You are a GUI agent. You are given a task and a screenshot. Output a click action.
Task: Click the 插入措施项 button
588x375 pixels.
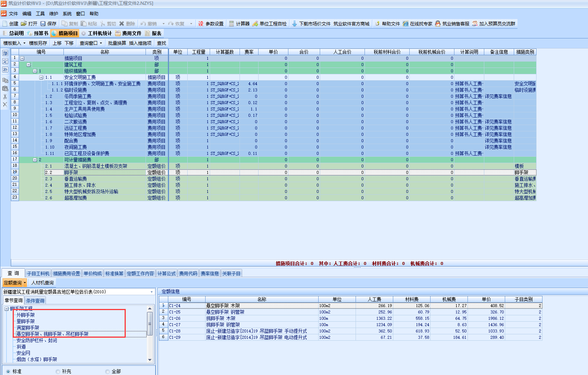tap(140, 43)
